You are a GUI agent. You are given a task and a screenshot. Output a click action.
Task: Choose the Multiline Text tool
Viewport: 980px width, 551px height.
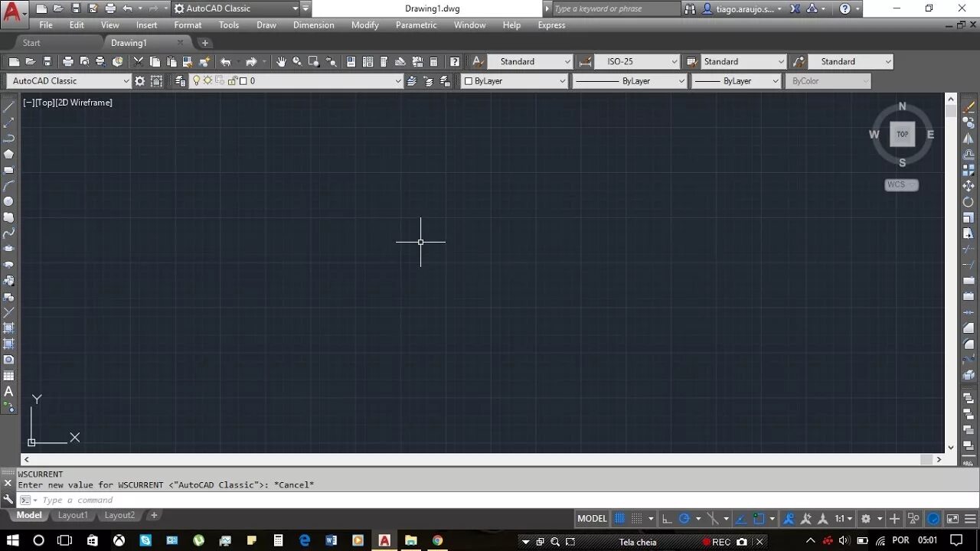point(9,392)
